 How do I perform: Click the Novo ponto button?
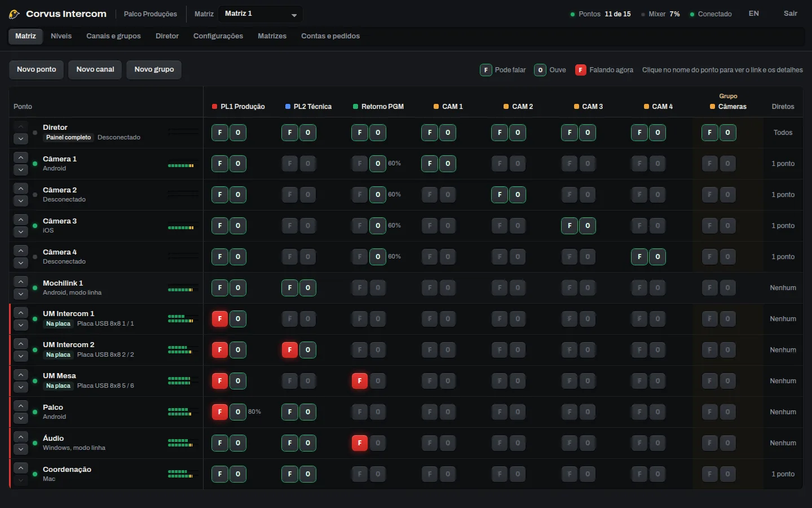tap(37, 69)
